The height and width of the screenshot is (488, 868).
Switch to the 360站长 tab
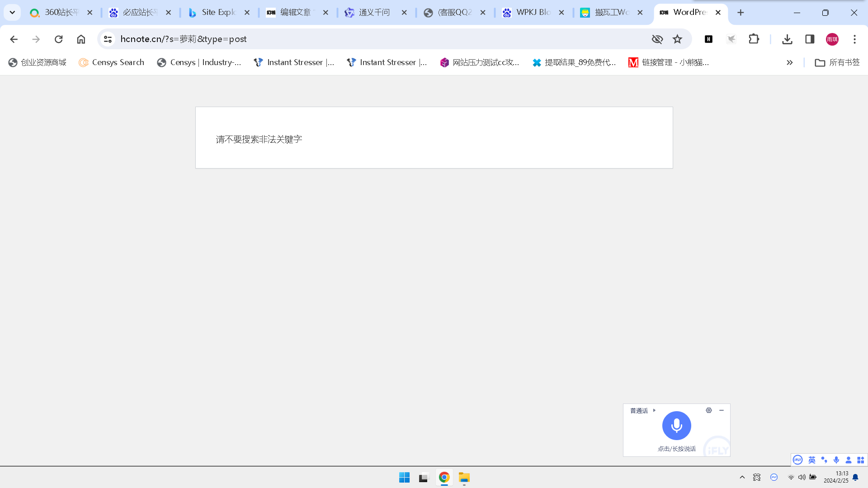[61, 13]
